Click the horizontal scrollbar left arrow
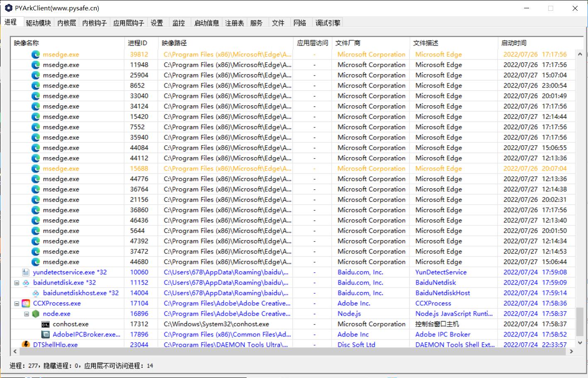588x378 pixels. (15, 351)
